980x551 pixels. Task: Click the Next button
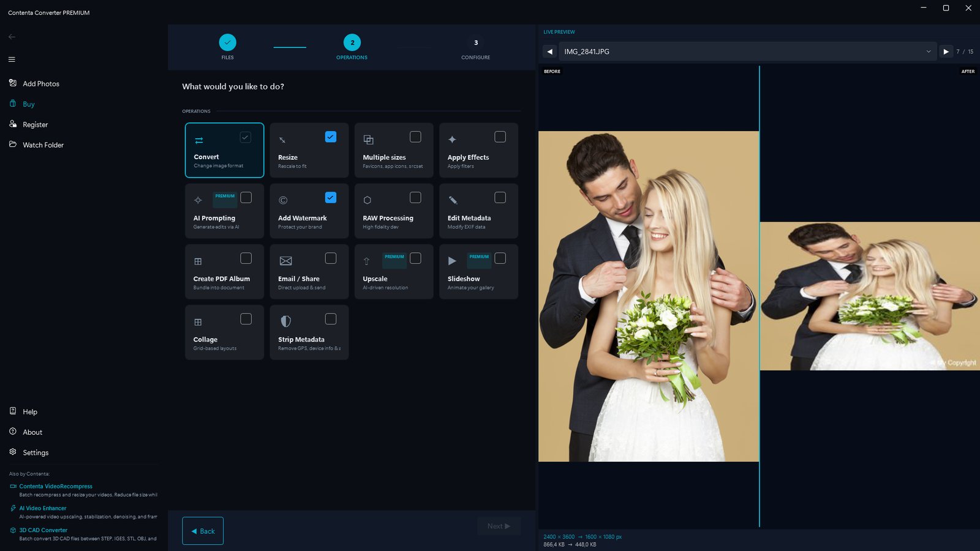499,526
